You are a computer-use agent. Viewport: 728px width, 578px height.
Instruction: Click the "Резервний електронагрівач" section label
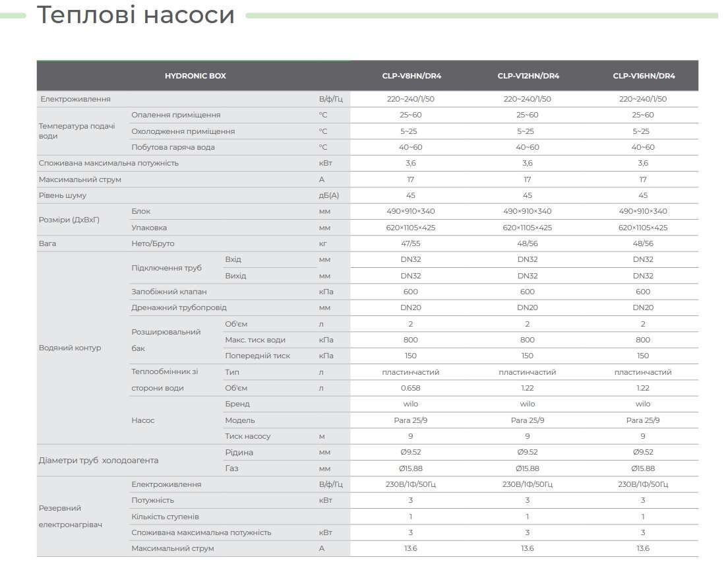(71, 517)
